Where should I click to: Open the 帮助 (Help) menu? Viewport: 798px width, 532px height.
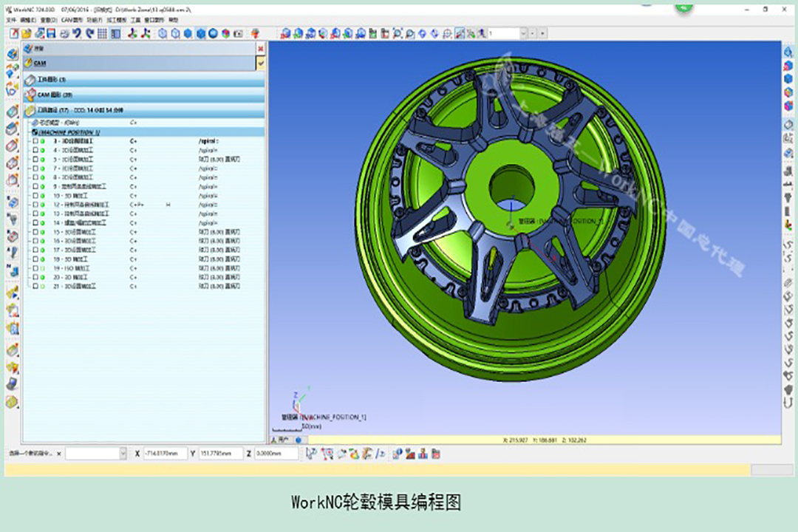point(174,20)
